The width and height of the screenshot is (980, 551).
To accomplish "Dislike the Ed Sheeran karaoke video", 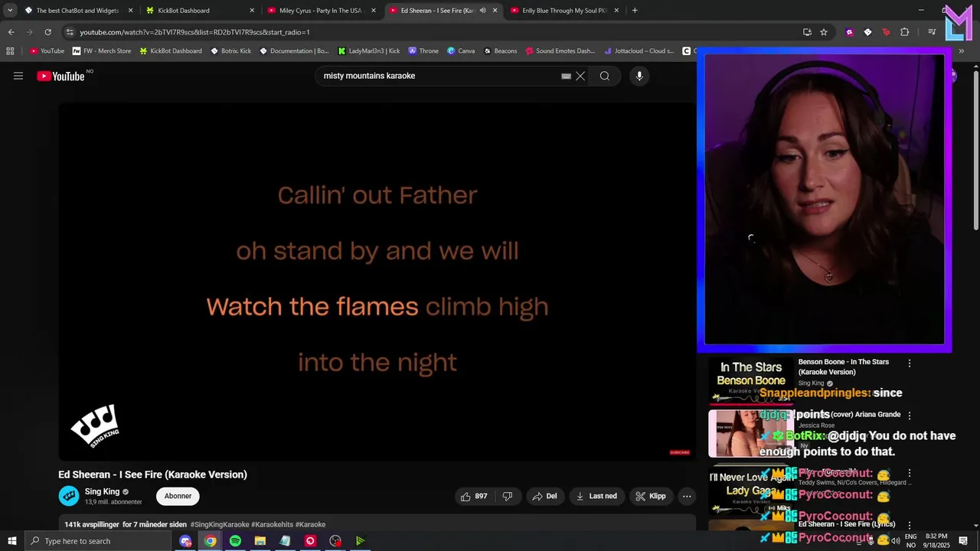I will pos(507,496).
